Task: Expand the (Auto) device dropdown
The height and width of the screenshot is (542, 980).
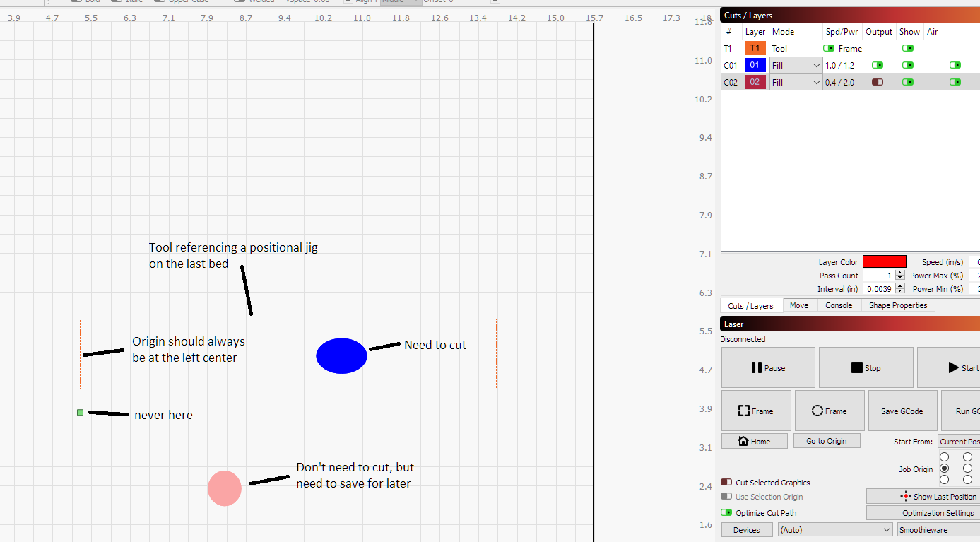Action: pyautogui.click(x=835, y=529)
